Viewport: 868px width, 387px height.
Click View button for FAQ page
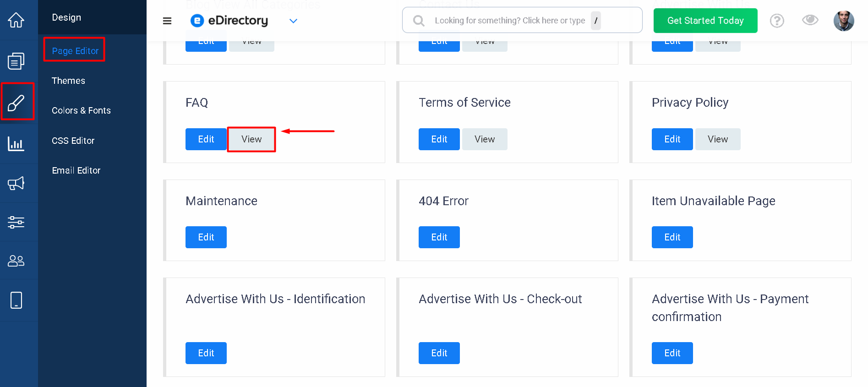pos(251,139)
